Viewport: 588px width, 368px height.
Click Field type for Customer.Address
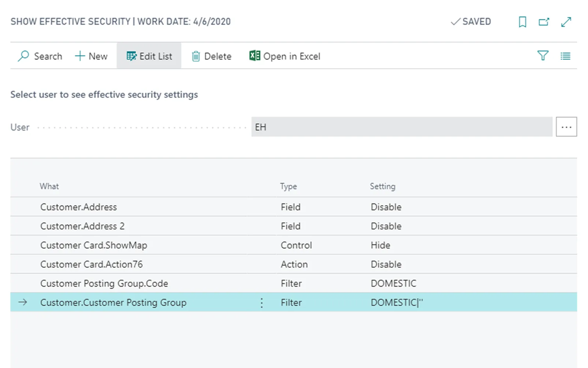[x=290, y=207]
